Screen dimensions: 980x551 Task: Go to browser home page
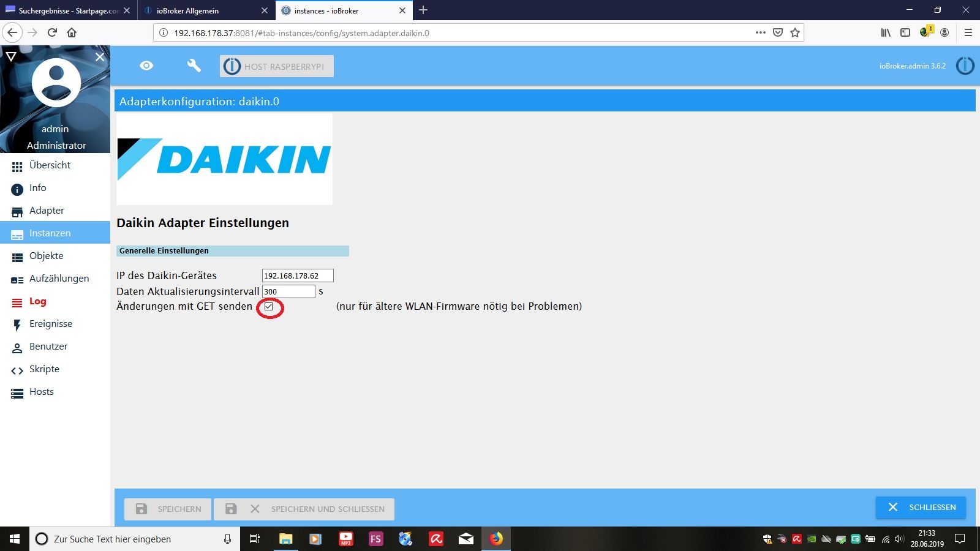[x=72, y=32]
